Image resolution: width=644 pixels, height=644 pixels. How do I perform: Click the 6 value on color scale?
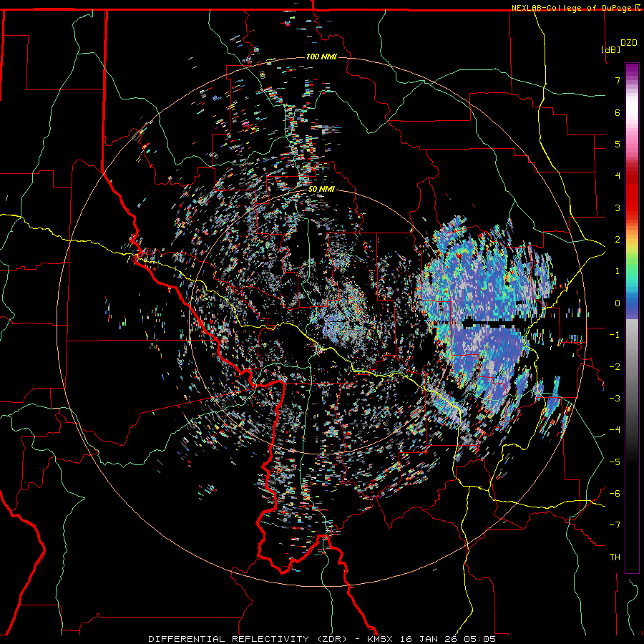618,112
